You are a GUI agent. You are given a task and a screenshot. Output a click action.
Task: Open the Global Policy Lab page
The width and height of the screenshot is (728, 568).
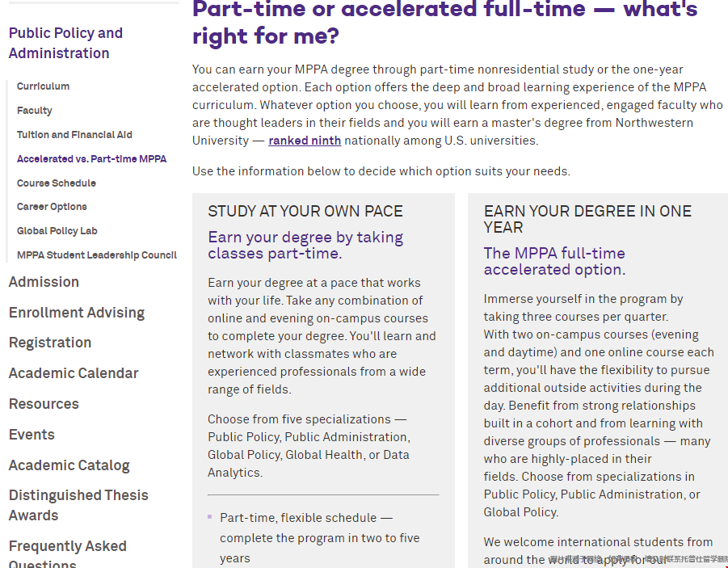[57, 231]
